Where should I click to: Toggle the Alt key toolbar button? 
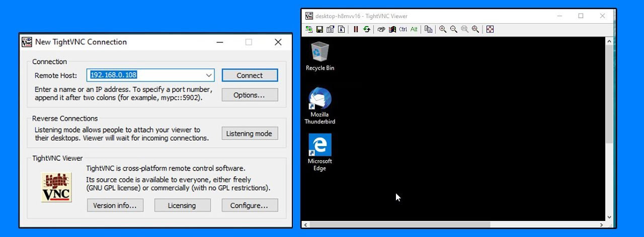[x=414, y=30]
